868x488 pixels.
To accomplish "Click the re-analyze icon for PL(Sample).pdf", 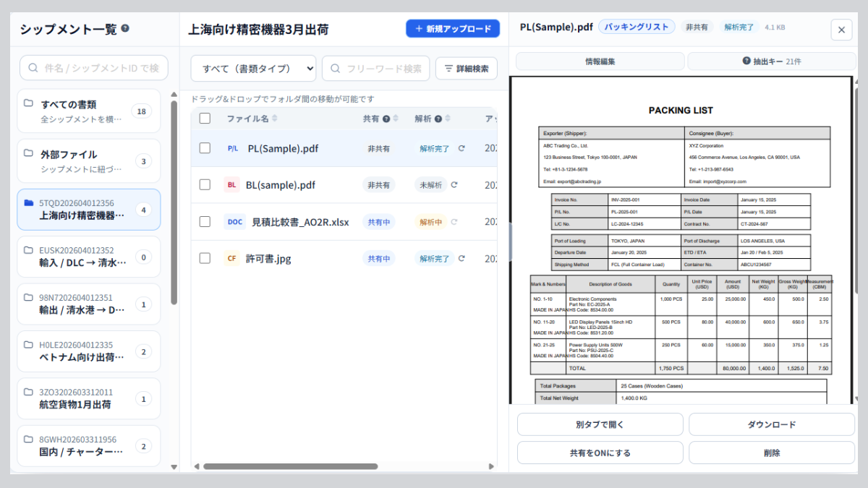I will point(461,148).
